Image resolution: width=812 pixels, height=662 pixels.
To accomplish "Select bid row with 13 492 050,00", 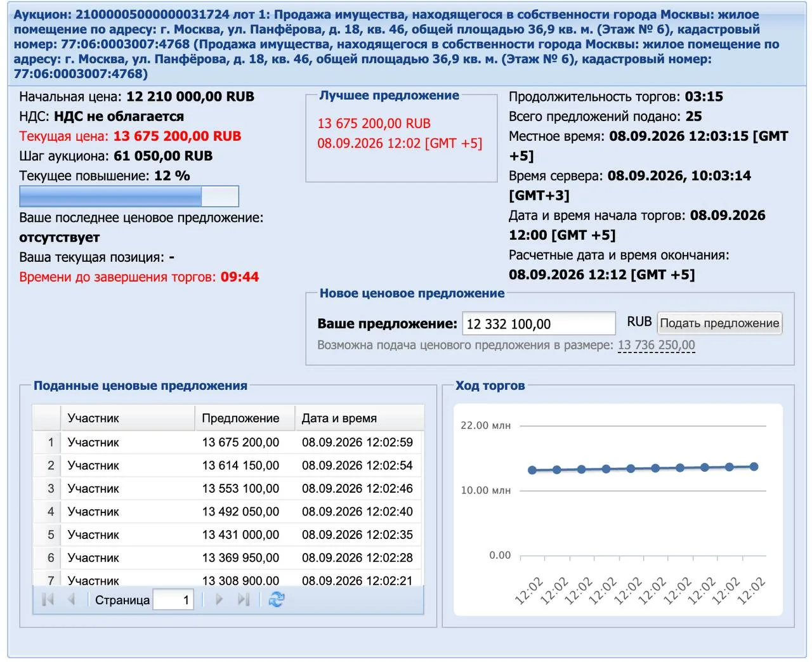I will point(228,512).
